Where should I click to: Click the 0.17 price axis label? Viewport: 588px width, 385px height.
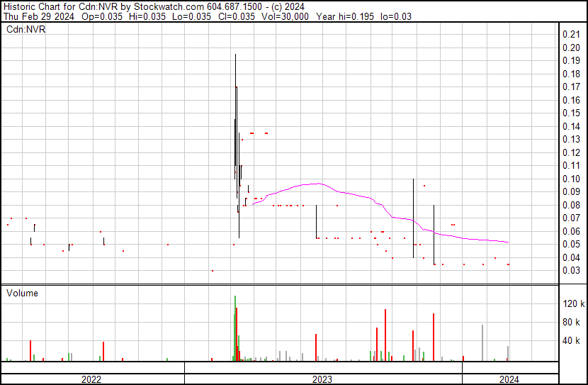[571, 87]
